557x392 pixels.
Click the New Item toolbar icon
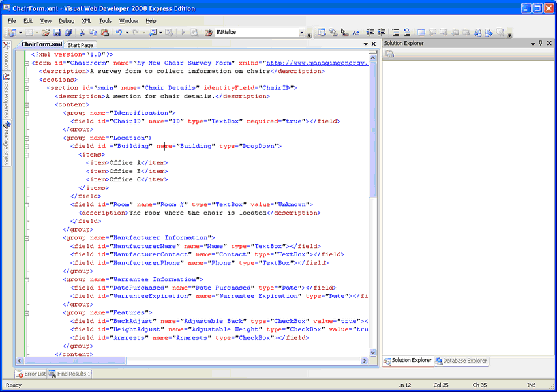click(12, 33)
